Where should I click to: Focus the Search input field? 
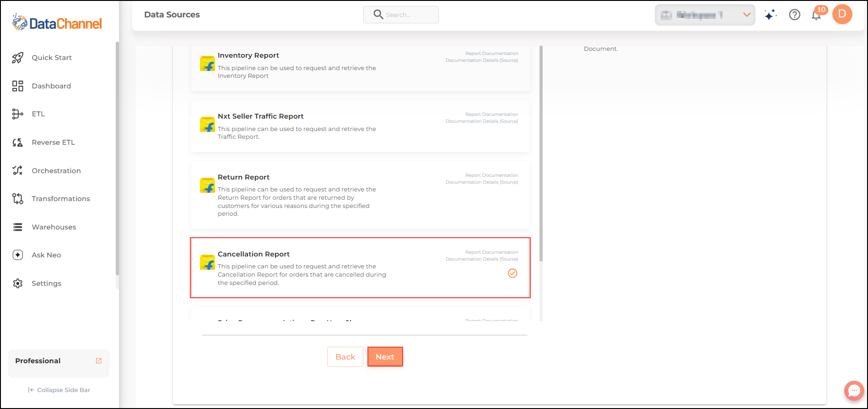click(401, 15)
